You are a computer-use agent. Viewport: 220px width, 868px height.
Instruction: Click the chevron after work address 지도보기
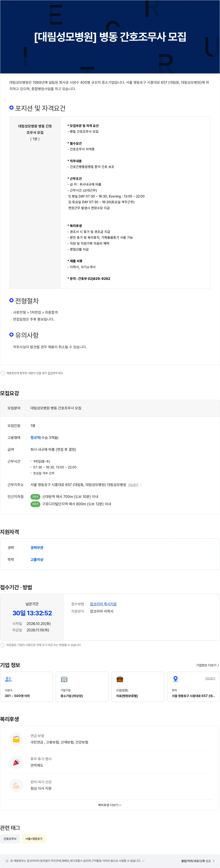[141, 485]
